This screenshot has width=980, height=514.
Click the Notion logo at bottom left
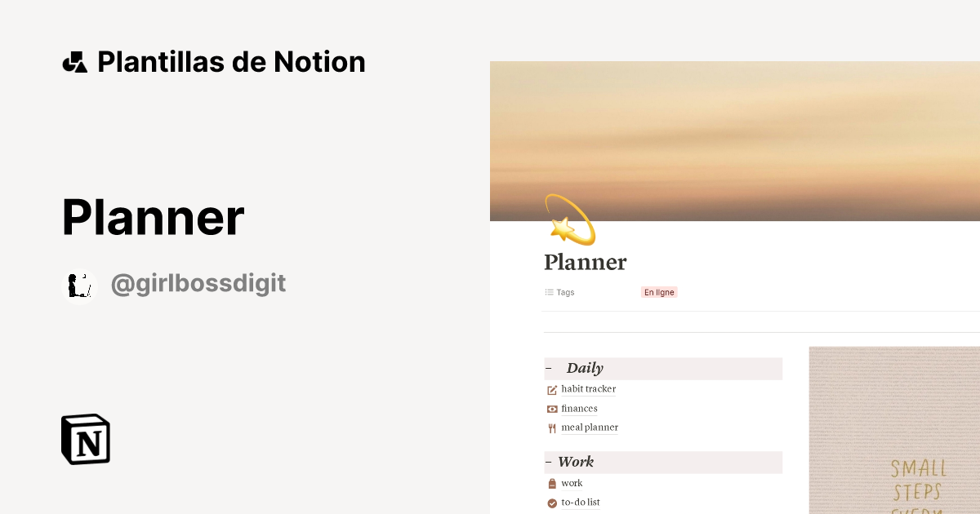(85, 439)
